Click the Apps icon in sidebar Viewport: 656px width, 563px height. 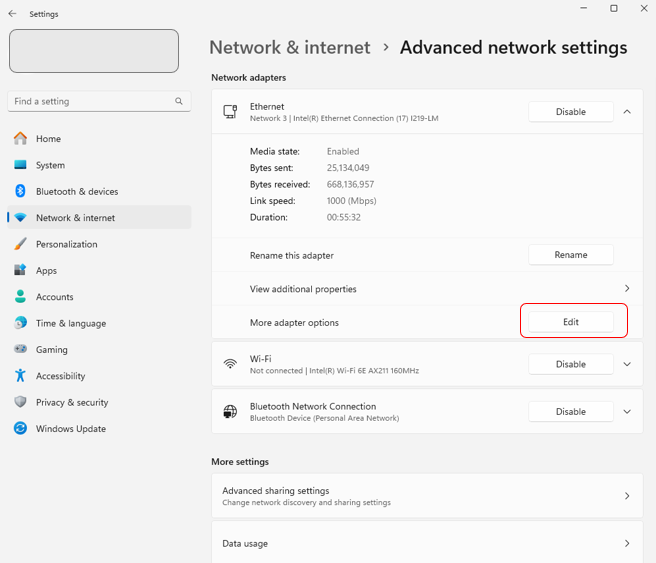pos(20,270)
